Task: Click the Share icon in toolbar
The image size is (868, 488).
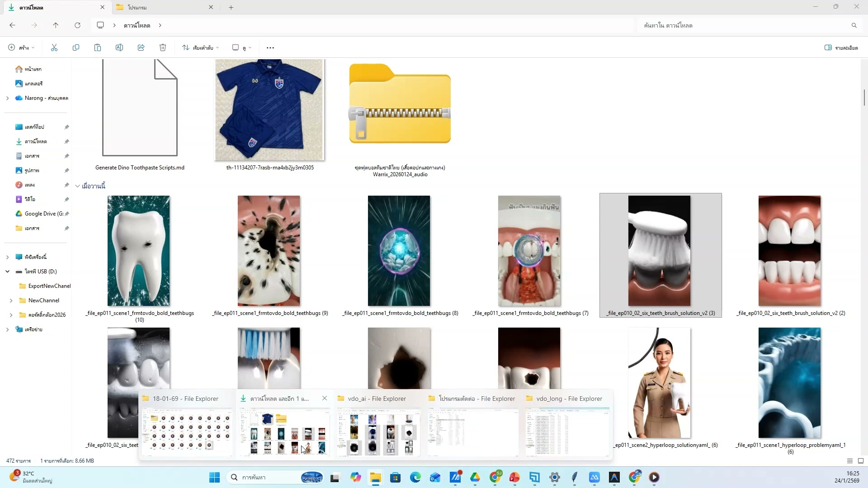Action: click(x=141, y=47)
